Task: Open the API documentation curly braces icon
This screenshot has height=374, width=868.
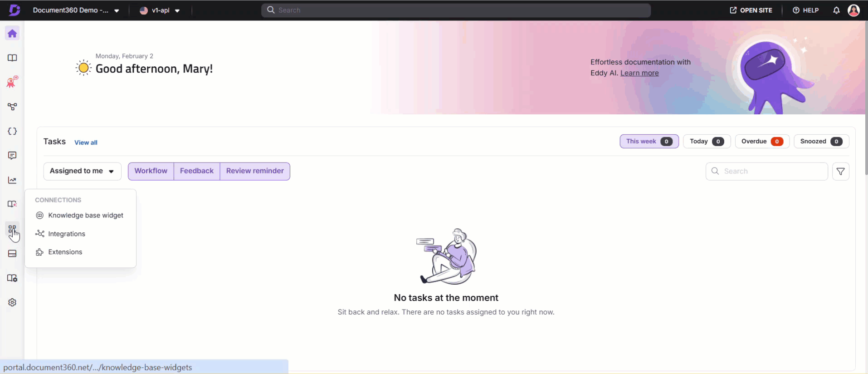Action: click(x=12, y=131)
